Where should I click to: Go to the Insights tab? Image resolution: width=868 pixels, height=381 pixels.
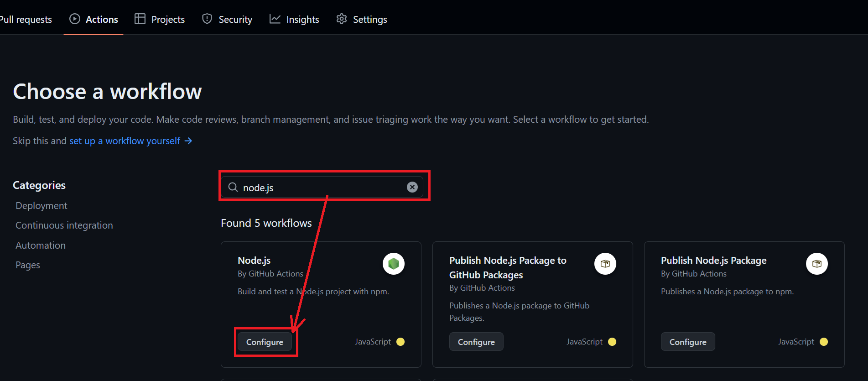pyautogui.click(x=294, y=19)
